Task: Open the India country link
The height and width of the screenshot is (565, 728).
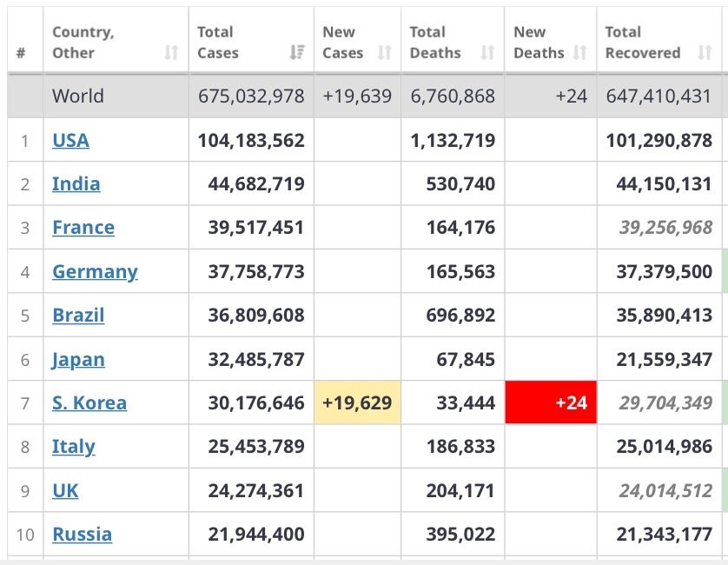Action: click(x=76, y=184)
